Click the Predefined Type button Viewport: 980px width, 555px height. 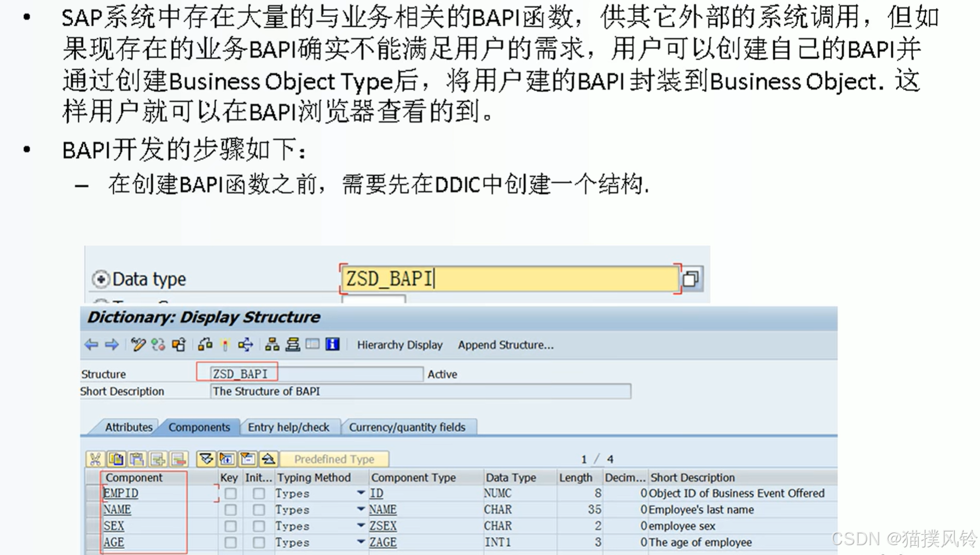point(334,459)
